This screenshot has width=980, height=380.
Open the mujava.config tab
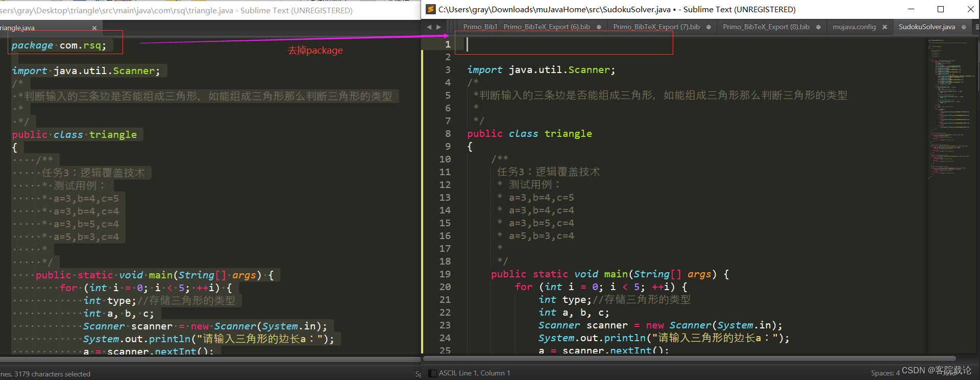point(854,27)
